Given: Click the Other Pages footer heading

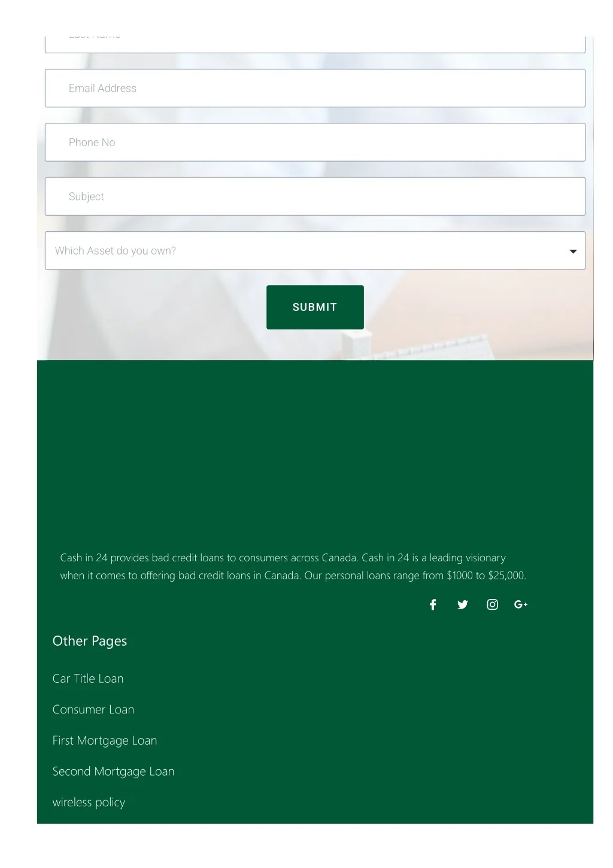Looking at the screenshot, I should click(90, 641).
